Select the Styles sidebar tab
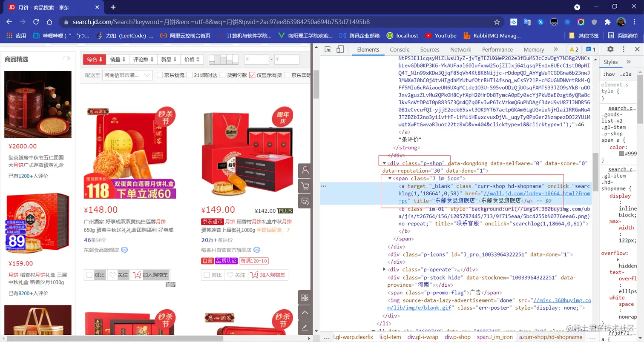The width and height of the screenshot is (644, 342). pyautogui.click(x=610, y=62)
